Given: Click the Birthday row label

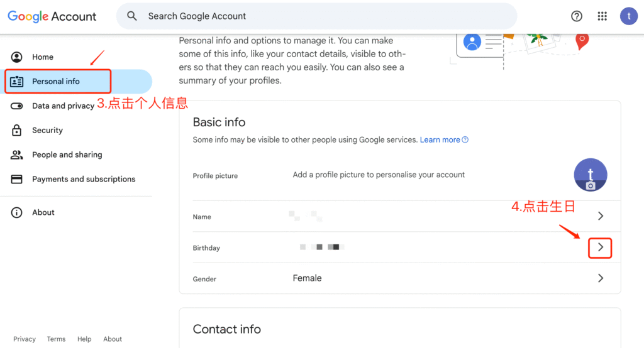Looking at the screenshot, I should coord(206,248).
